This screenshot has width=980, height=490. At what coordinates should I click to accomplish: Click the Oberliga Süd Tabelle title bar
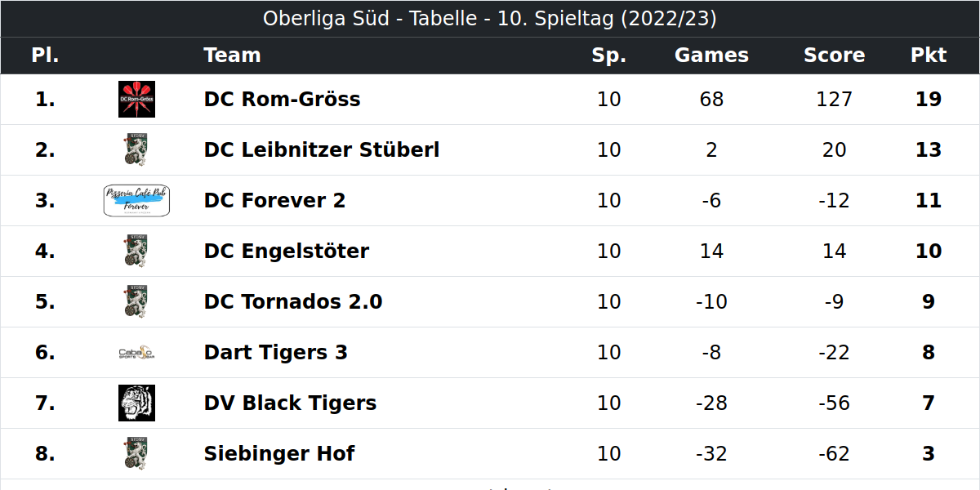click(490, 19)
